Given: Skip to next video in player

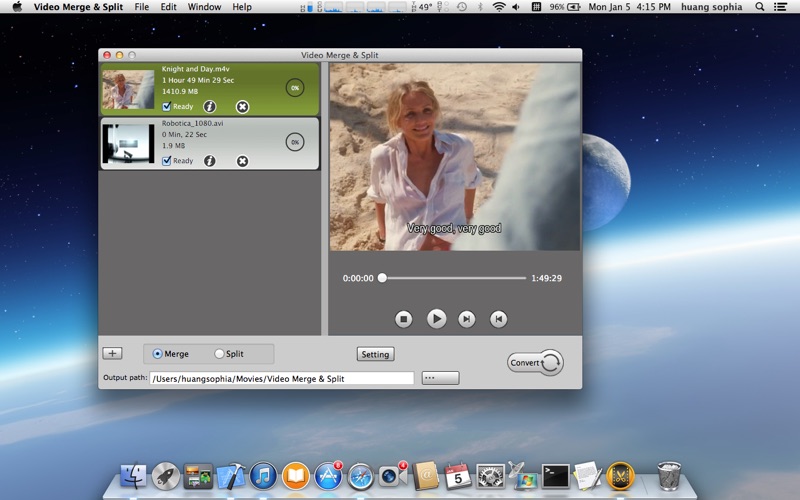Looking at the screenshot, I should (x=466, y=319).
